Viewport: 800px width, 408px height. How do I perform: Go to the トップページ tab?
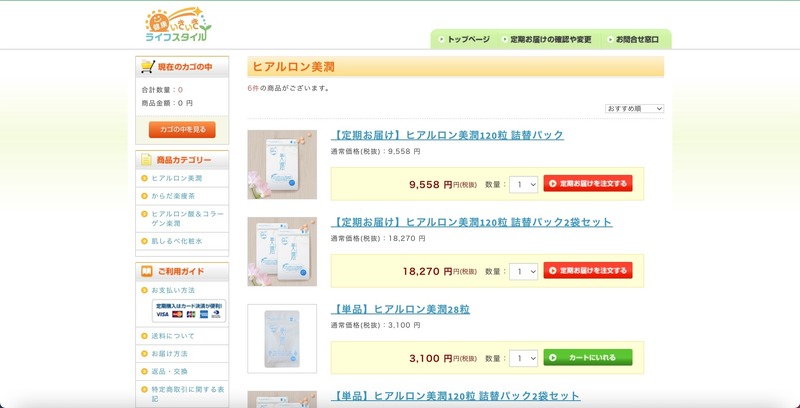pos(463,40)
